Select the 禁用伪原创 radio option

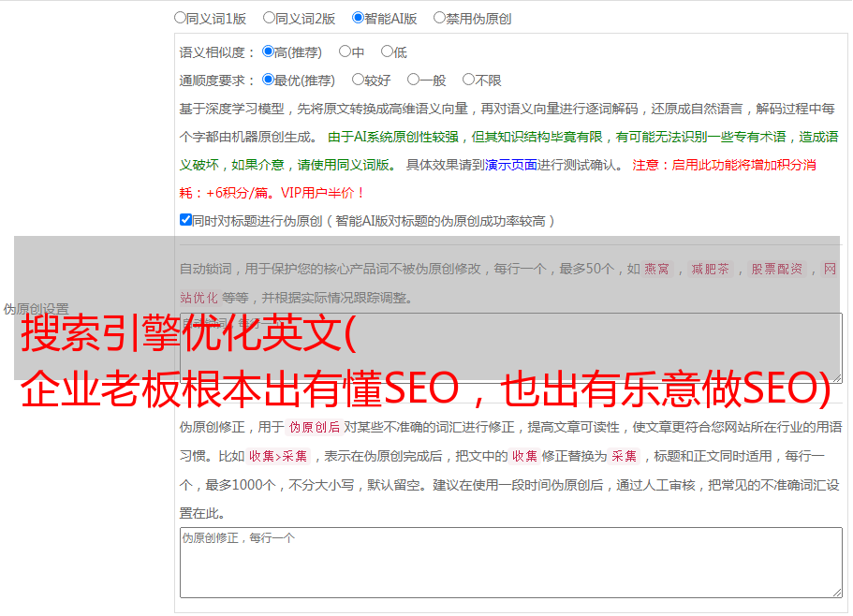(439, 18)
